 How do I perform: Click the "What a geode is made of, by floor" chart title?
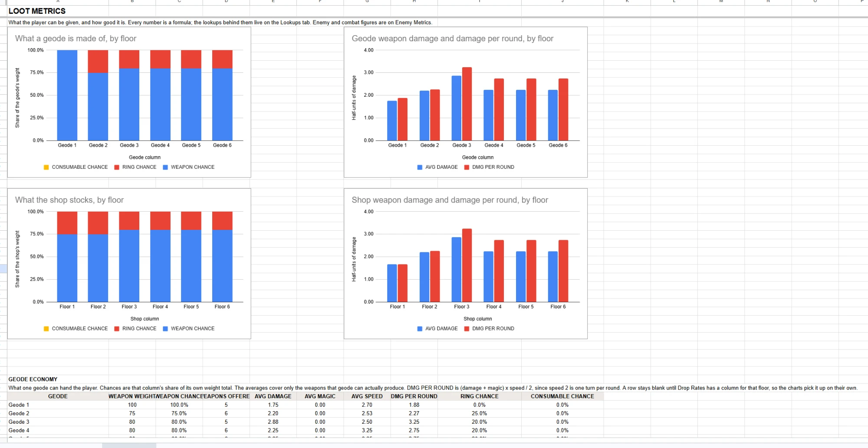[x=76, y=39]
